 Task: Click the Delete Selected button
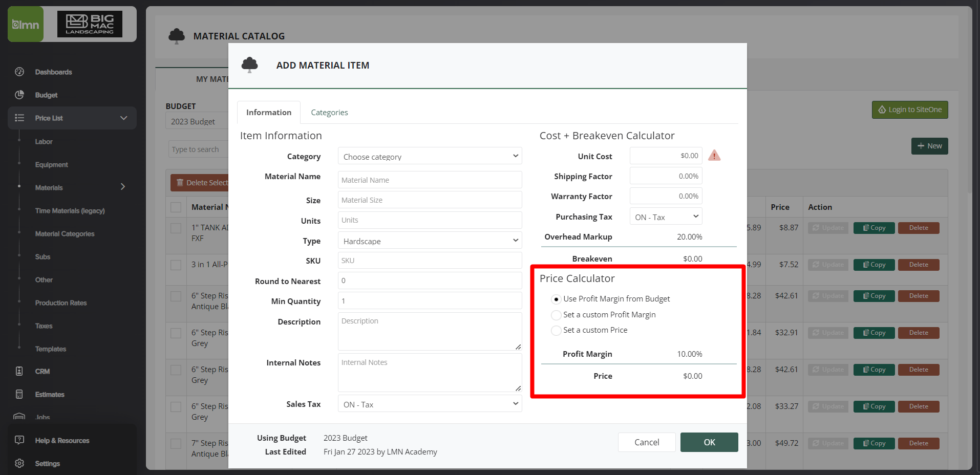pyautogui.click(x=200, y=183)
